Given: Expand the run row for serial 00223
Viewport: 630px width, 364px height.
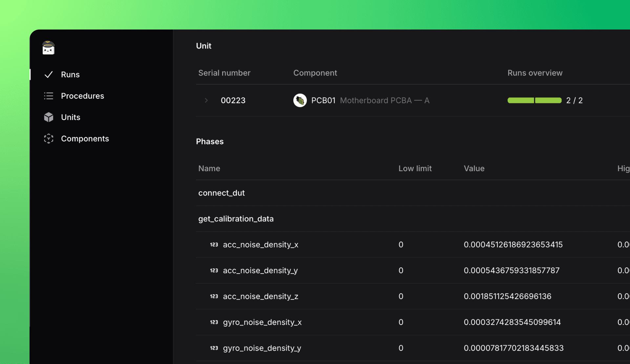Looking at the screenshot, I should pyautogui.click(x=206, y=100).
